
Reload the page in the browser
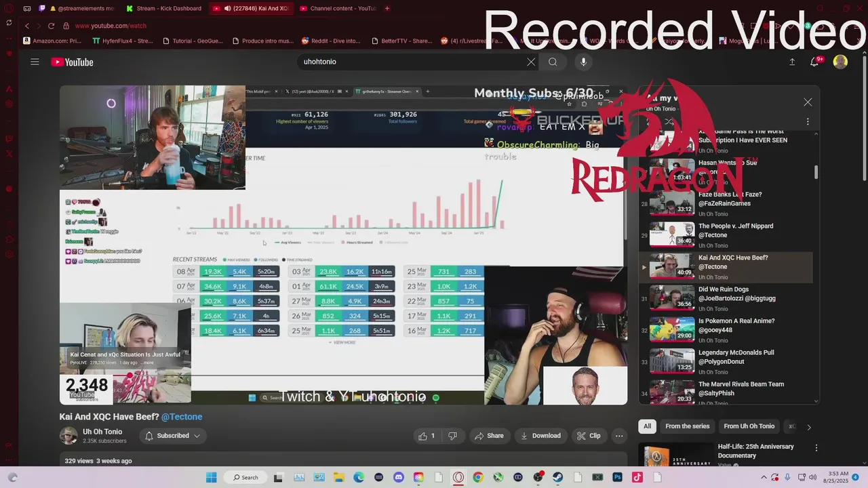click(51, 26)
